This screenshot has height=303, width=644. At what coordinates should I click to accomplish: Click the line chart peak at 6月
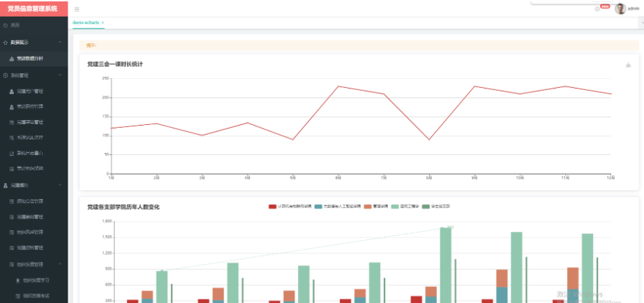pyautogui.click(x=338, y=87)
